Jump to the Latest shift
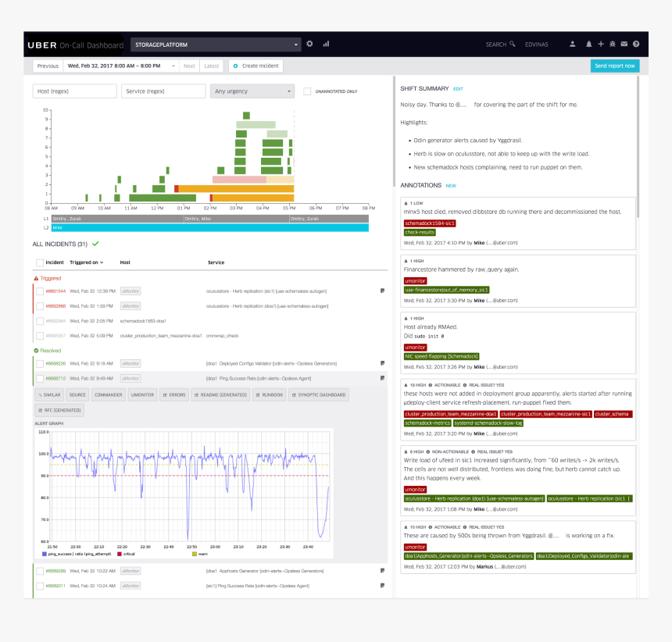 click(211, 66)
